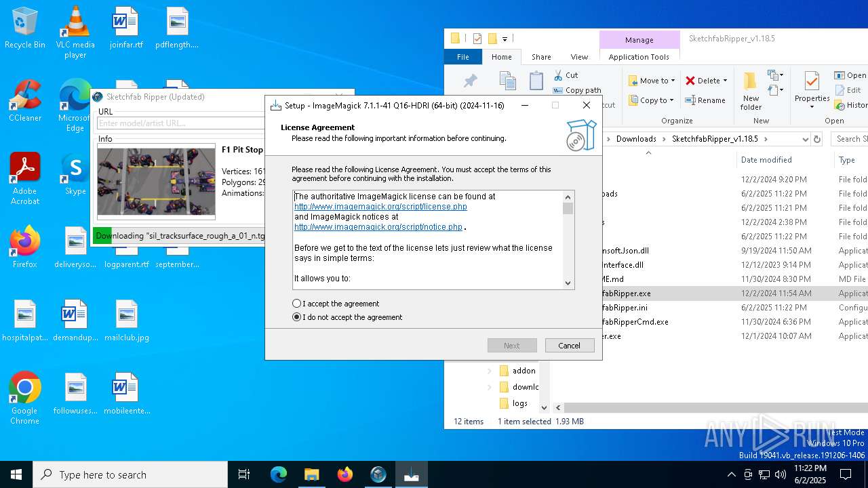
Task: Open the Copy to dropdown in Explorer ribbon
Action: coord(652,100)
